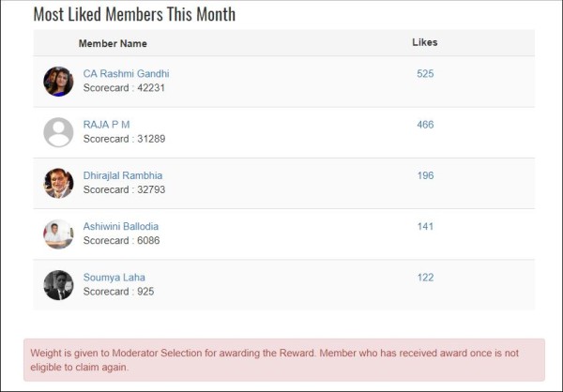Click CA Rashmi Gandhi's profile photo
The image size is (563, 392).
coord(58,82)
